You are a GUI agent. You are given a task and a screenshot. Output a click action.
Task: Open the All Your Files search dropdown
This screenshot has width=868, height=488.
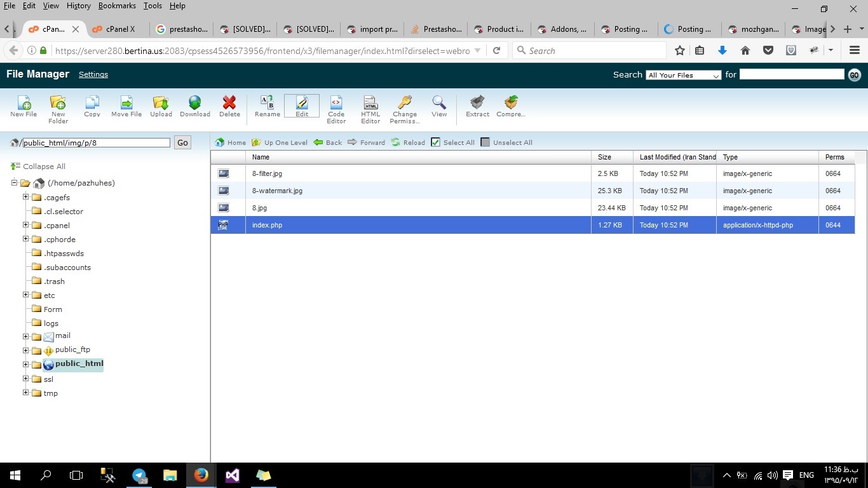pyautogui.click(x=684, y=75)
